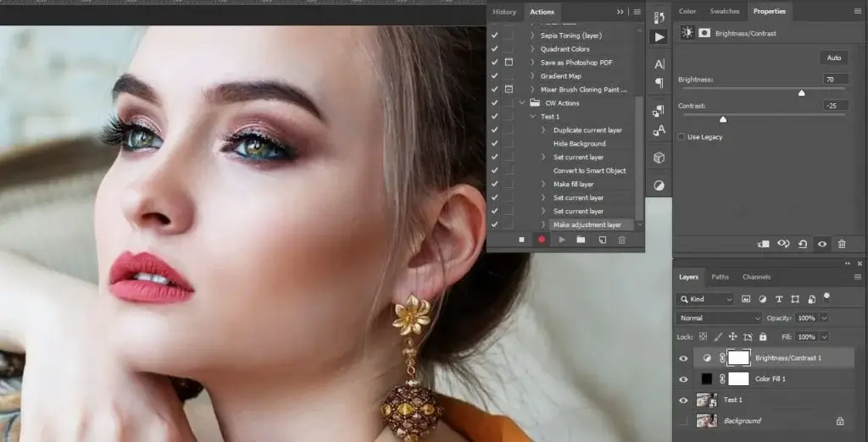Switch to the Paths tab
The image size is (868, 442).
coord(721,277)
